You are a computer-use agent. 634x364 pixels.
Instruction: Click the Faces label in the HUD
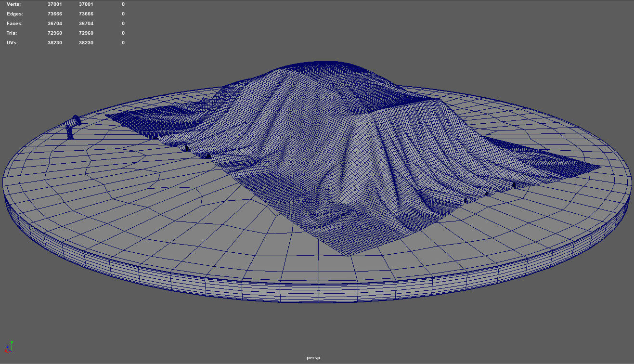coord(14,24)
